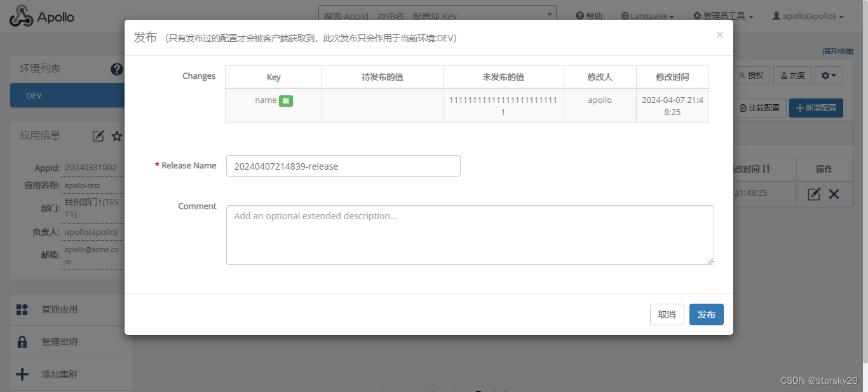868x392 pixels.
Task: Close the publish dialog with X
Action: click(x=719, y=35)
